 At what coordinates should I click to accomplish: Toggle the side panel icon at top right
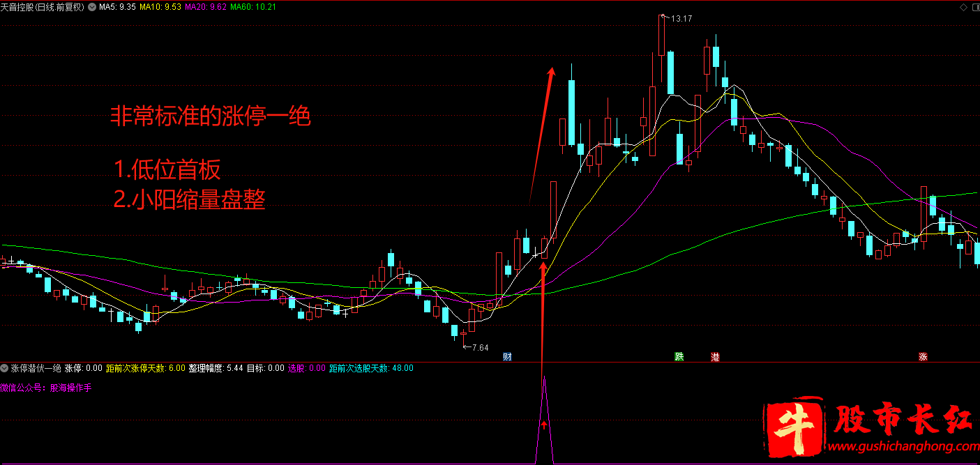point(974,7)
